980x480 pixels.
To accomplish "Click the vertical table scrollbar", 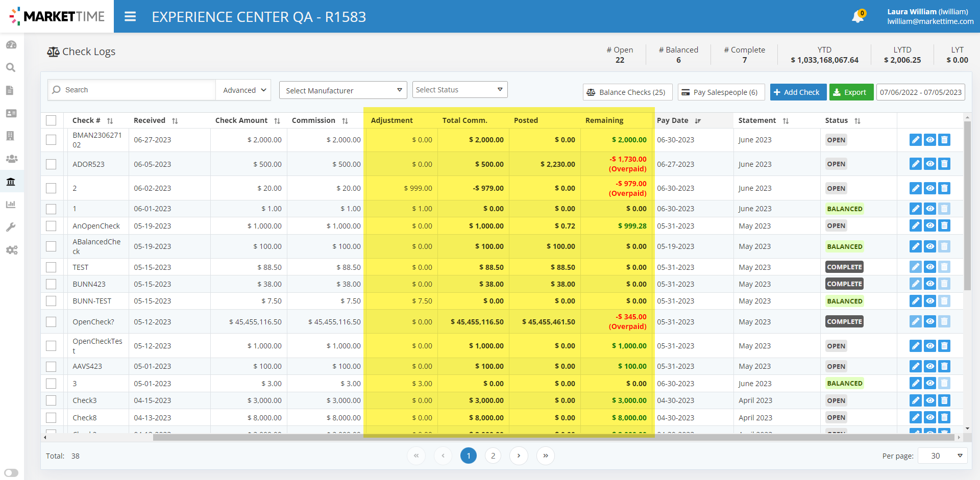I will (x=967, y=205).
